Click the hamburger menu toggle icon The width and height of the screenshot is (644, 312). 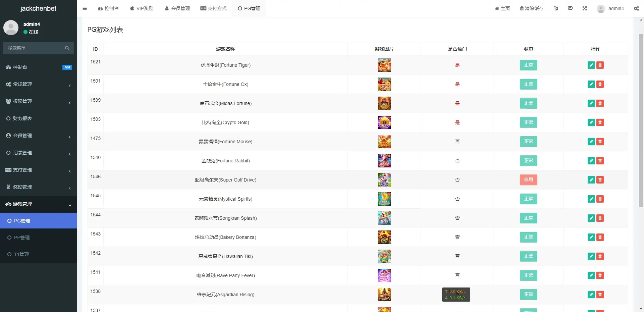[x=85, y=8]
